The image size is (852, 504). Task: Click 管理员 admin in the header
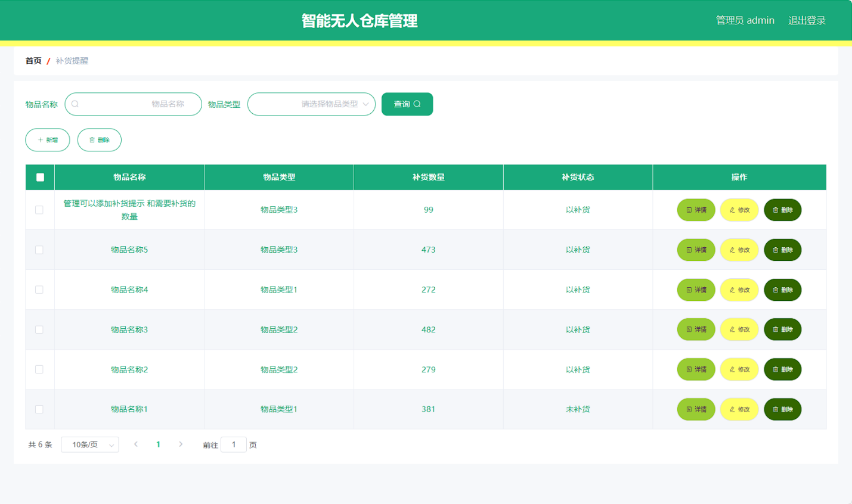click(745, 20)
